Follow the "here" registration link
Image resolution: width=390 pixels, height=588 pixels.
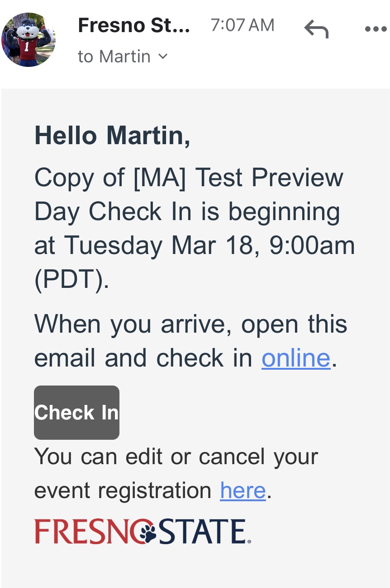point(243,490)
